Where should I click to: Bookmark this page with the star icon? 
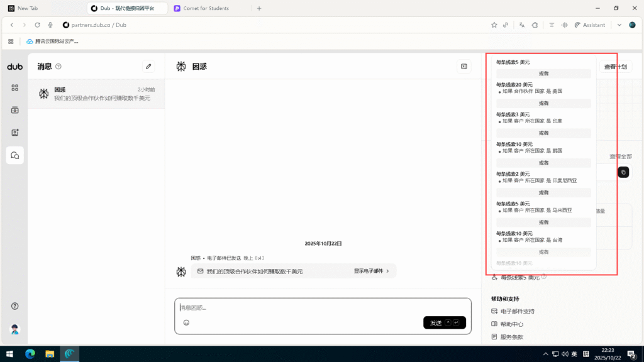click(494, 25)
